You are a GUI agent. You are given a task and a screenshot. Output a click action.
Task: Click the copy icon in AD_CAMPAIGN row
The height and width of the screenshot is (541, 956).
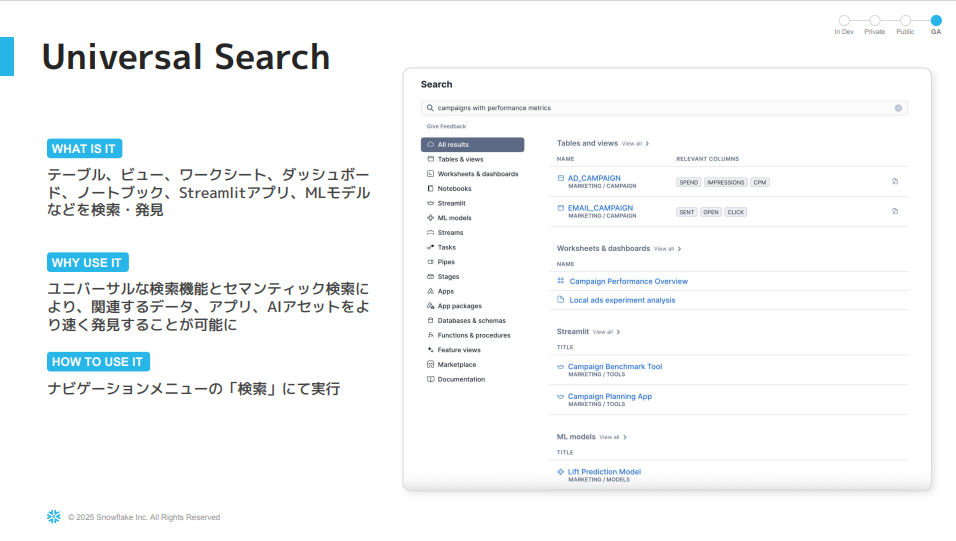[895, 181]
